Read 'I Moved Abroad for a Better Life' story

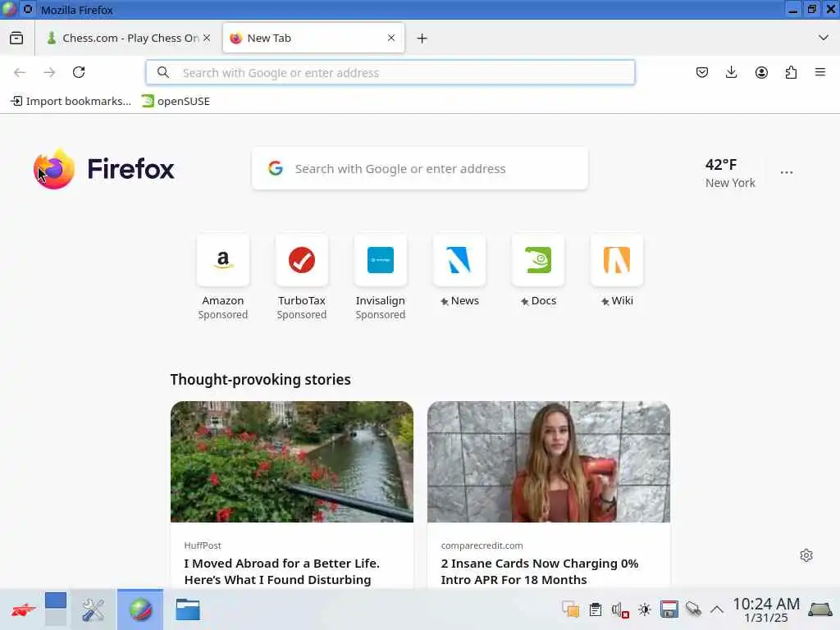point(282,572)
